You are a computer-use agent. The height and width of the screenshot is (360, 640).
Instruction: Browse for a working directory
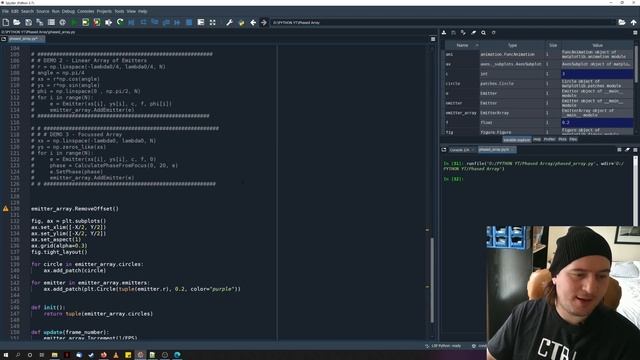pos(622,22)
